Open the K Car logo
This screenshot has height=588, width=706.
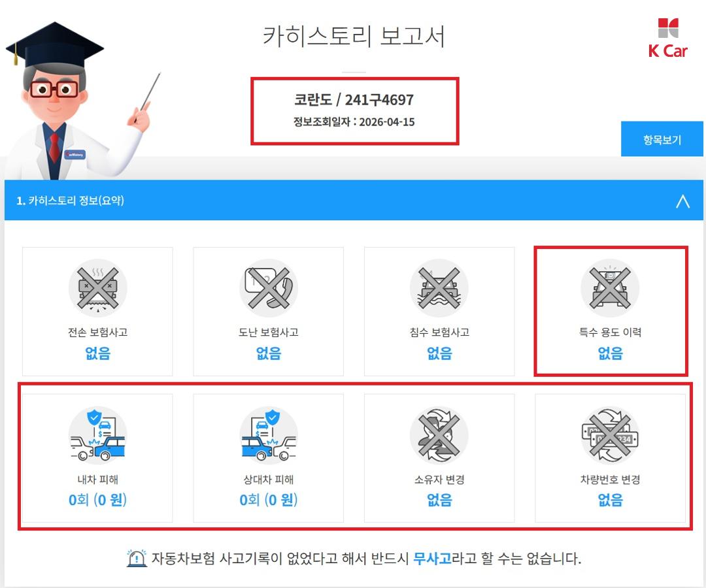pyautogui.click(x=667, y=38)
